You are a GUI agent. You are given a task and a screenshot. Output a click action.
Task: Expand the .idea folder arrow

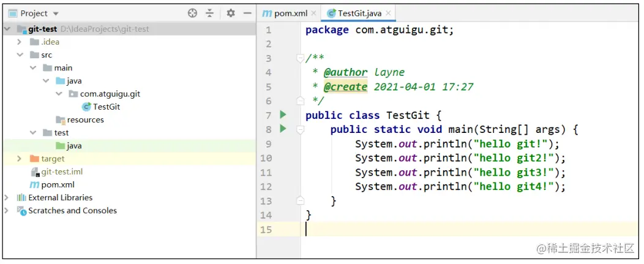tap(19, 42)
